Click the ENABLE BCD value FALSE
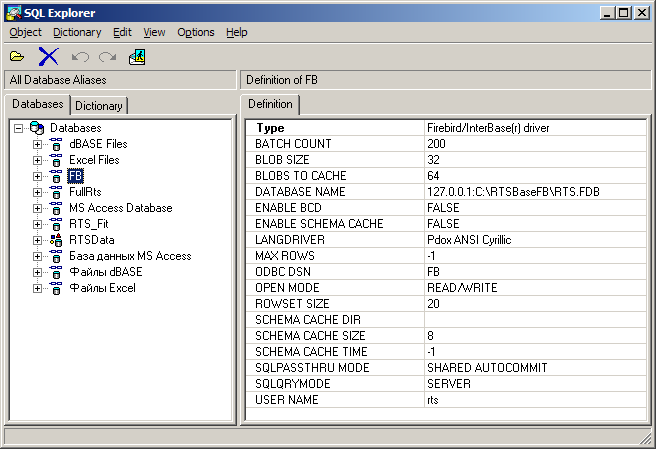The height and width of the screenshot is (449, 656). pos(443,208)
